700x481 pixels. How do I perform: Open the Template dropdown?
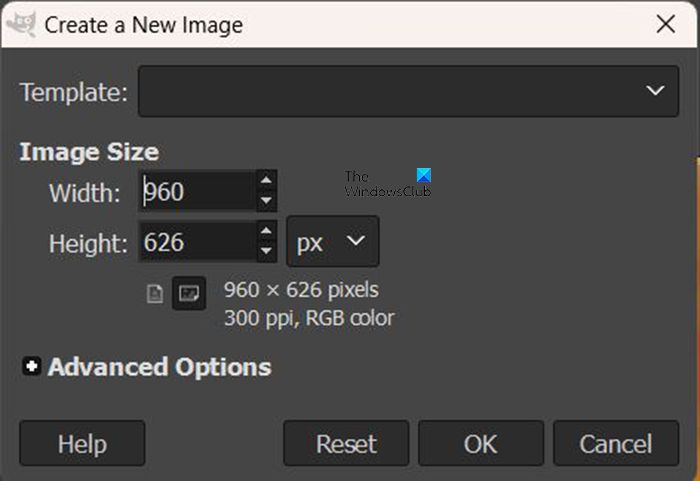click(404, 91)
